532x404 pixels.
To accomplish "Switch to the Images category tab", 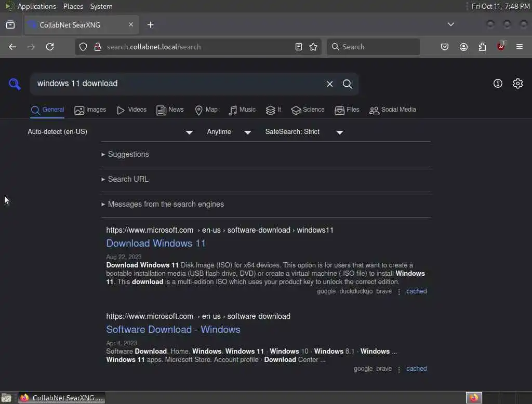I will (90, 110).
